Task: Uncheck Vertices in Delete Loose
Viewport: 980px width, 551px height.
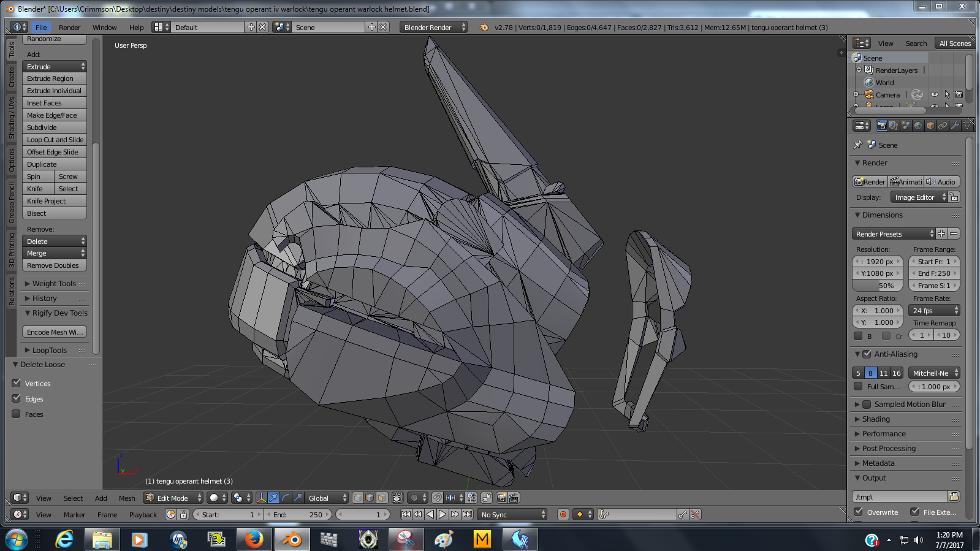Action: pyautogui.click(x=17, y=383)
